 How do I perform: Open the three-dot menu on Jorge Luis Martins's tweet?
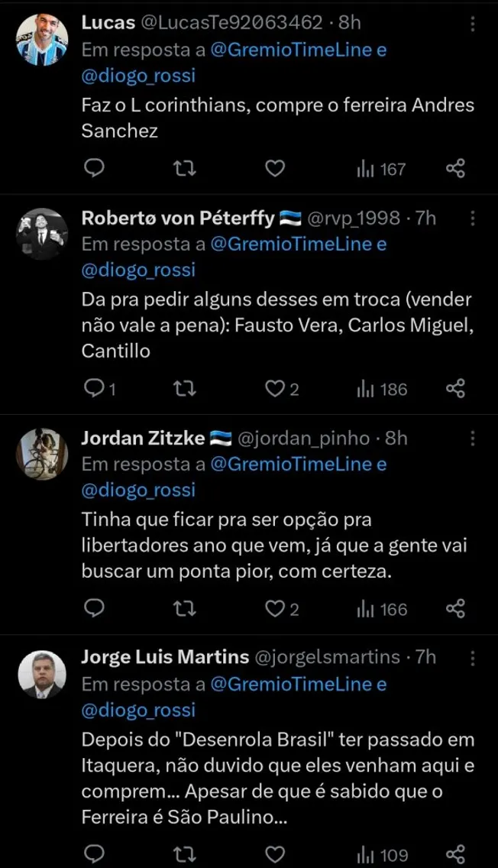[x=471, y=659]
